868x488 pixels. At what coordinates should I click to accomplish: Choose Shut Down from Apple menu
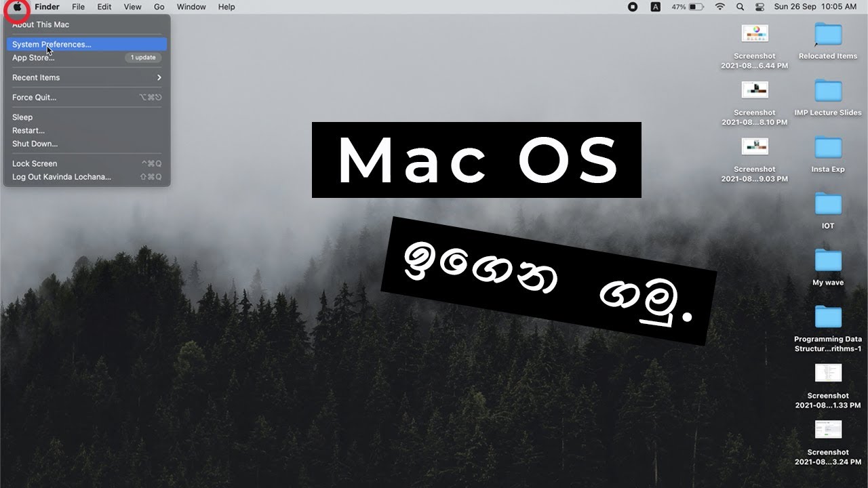[x=87, y=144]
